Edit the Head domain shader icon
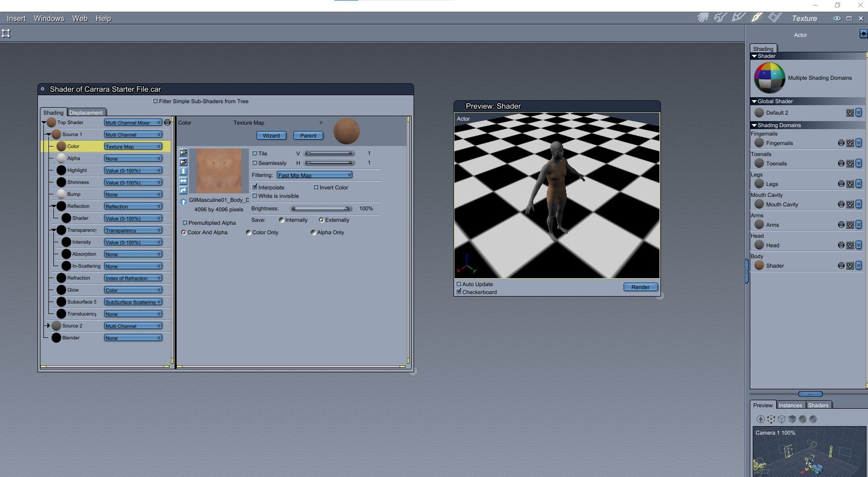This screenshot has height=477, width=868. click(850, 245)
